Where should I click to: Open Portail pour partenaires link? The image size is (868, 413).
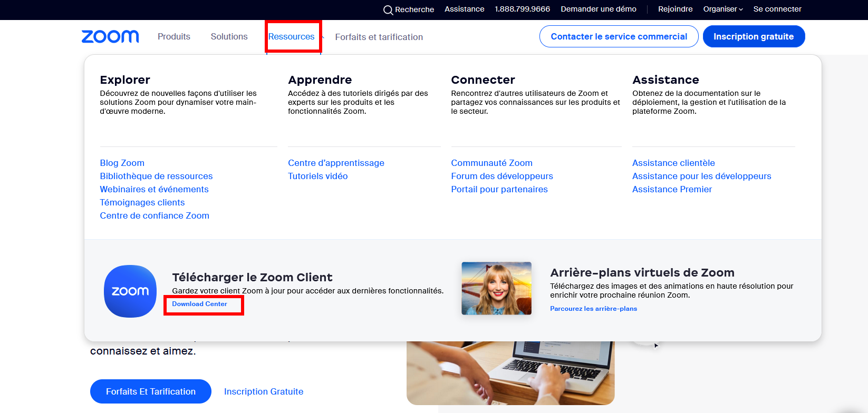point(499,189)
